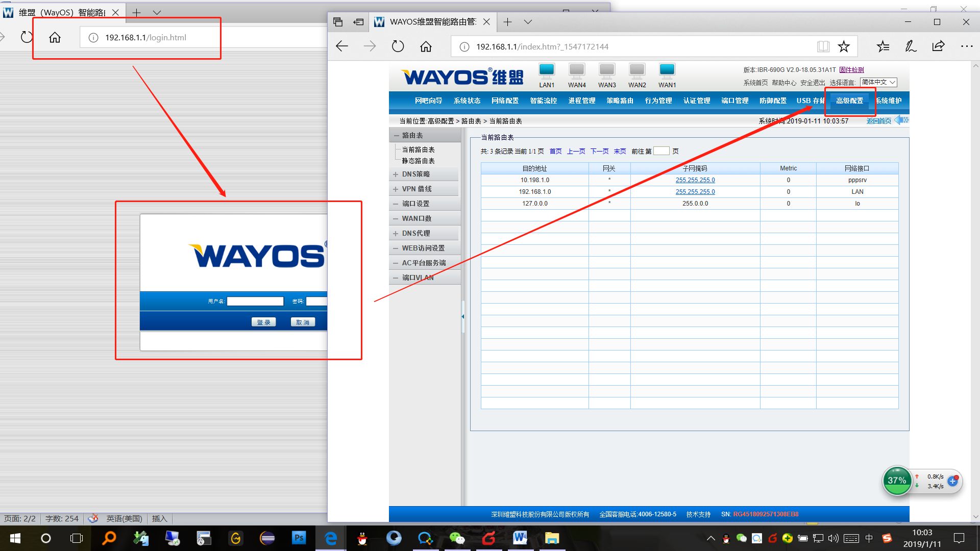Click the WAN1 port status icon

667,70
